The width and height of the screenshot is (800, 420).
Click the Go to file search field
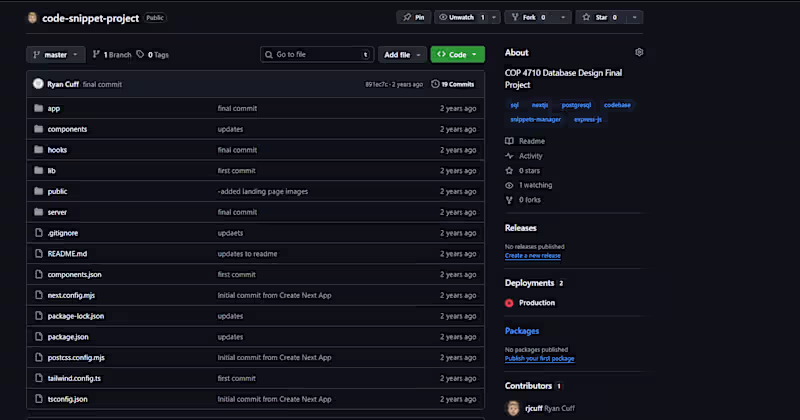pos(315,55)
